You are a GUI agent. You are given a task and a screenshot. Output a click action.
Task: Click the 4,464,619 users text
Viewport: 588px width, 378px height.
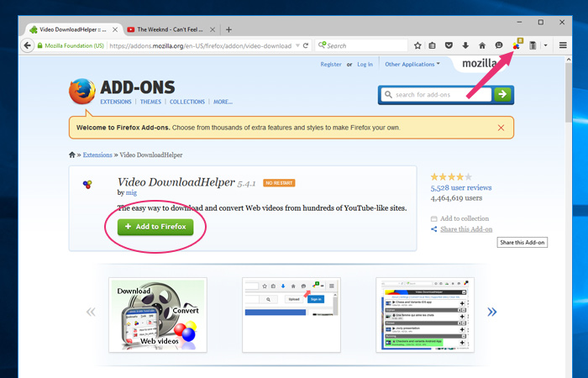point(456,198)
